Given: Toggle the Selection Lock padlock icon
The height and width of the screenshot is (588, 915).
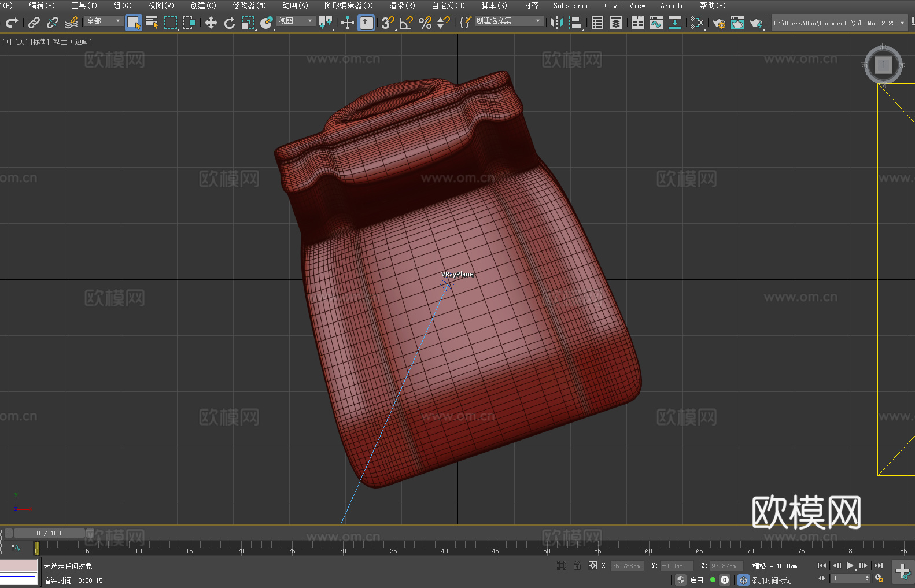Looking at the screenshot, I should 577,565.
